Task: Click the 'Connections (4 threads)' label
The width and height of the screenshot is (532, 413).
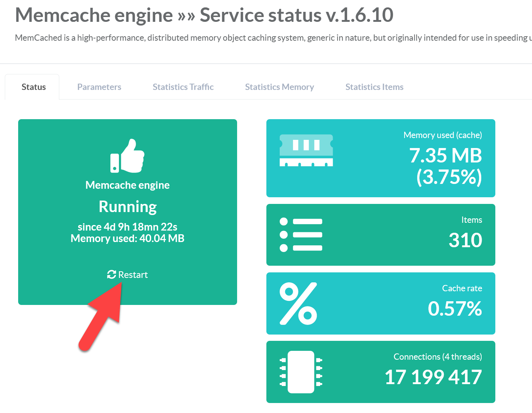Action: pyautogui.click(x=438, y=357)
